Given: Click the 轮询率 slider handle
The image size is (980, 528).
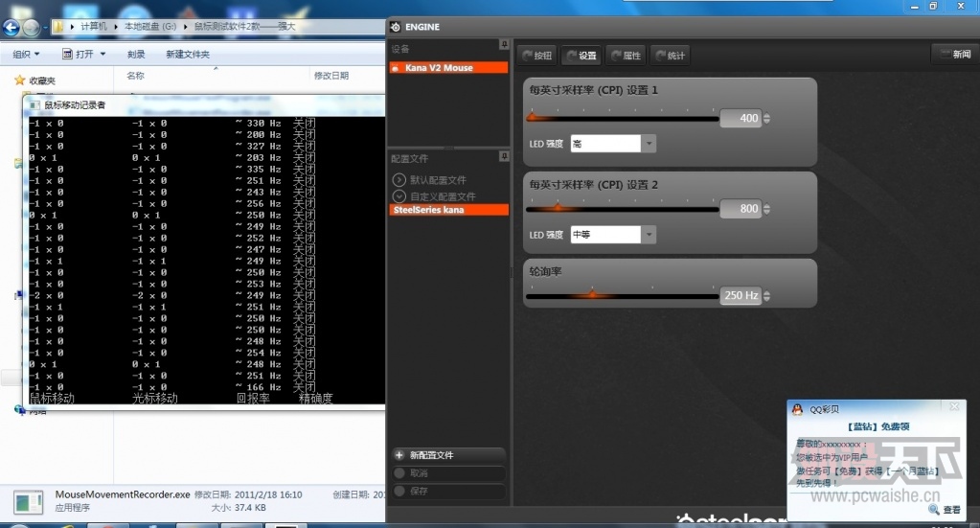Looking at the screenshot, I should [x=592, y=293].
